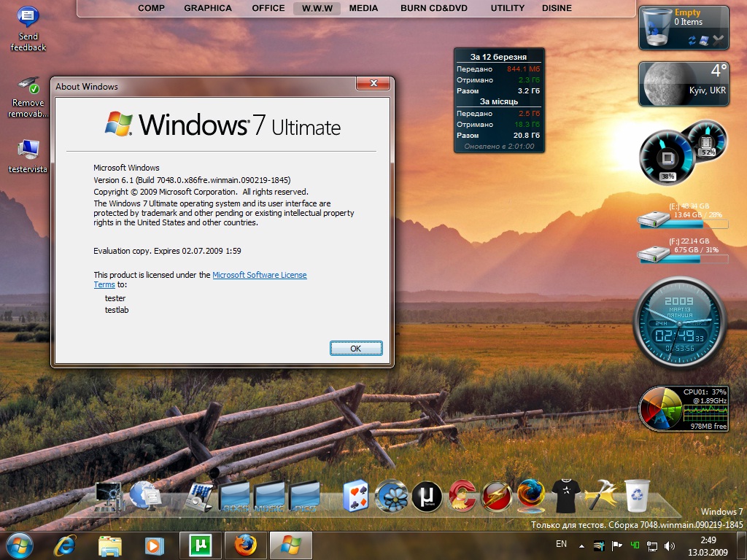Open the testervista computer desktop icon
This screenshot has height=560, width=747.
tap(28, 156)
